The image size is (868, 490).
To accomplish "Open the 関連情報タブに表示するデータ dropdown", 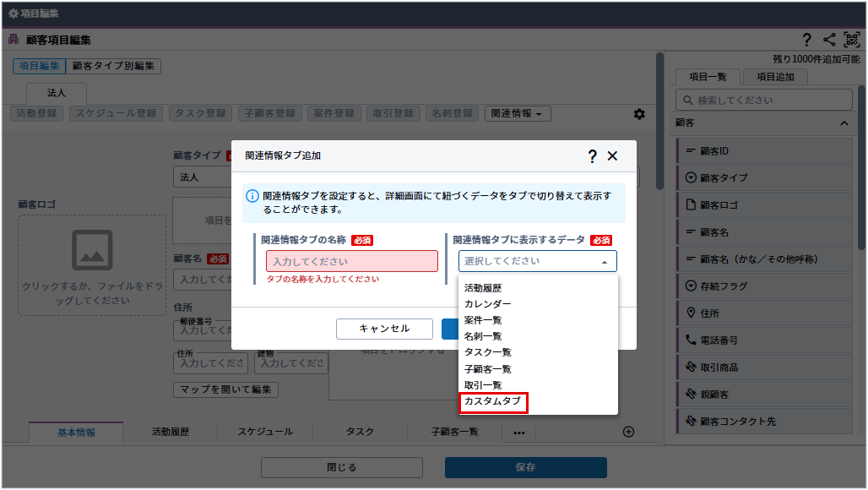I will point(537,261).
